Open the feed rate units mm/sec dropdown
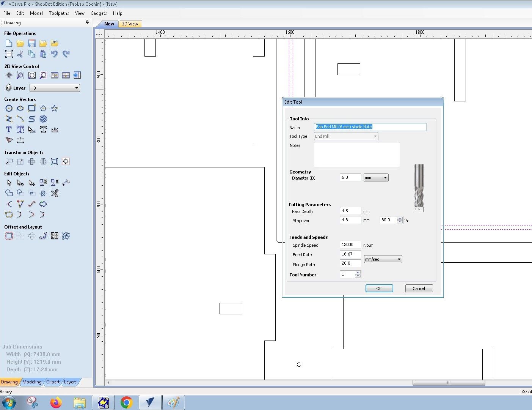This screenshot has height=410, width=532. (x=383, y=259)
